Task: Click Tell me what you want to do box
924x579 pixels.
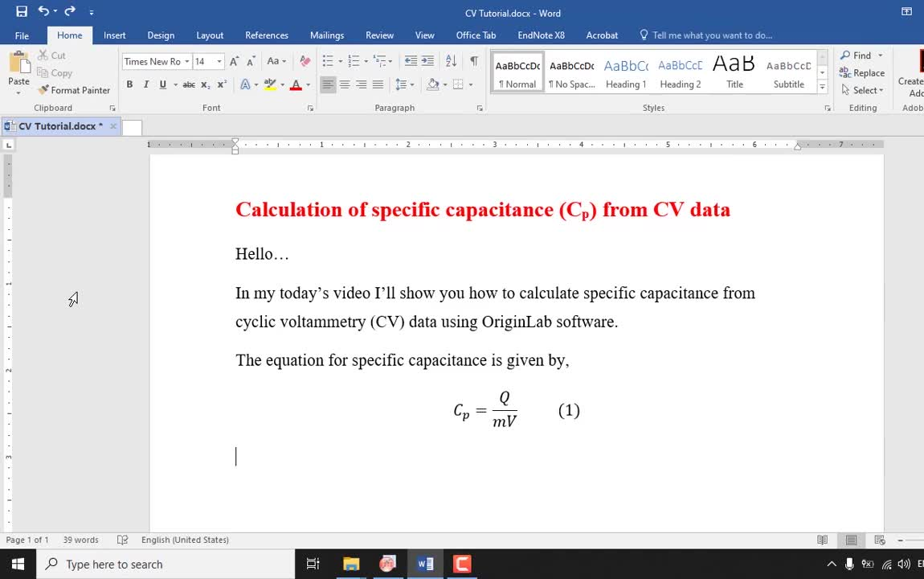Action: 706,35
